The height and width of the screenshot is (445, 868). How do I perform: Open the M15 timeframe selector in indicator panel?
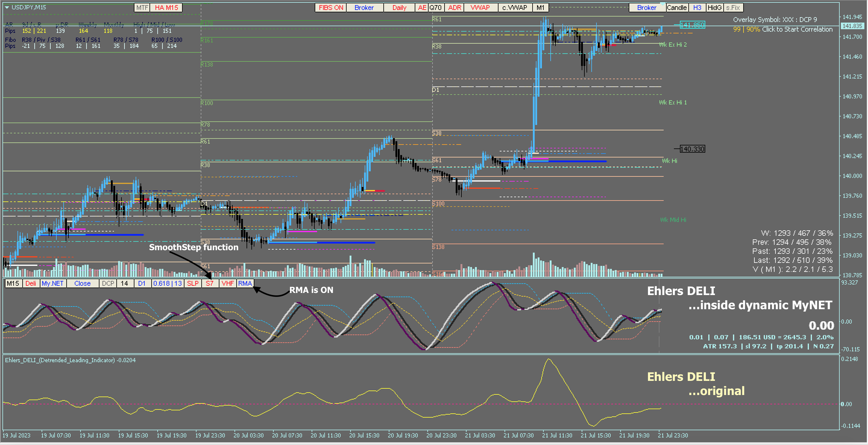click(13, 283)
